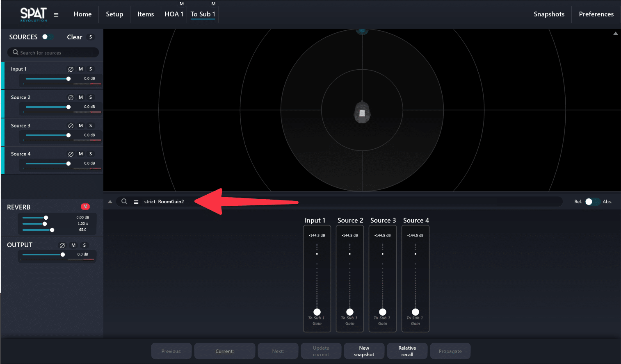Click phase invert icon on Input 1

click(x=71, y=69)
